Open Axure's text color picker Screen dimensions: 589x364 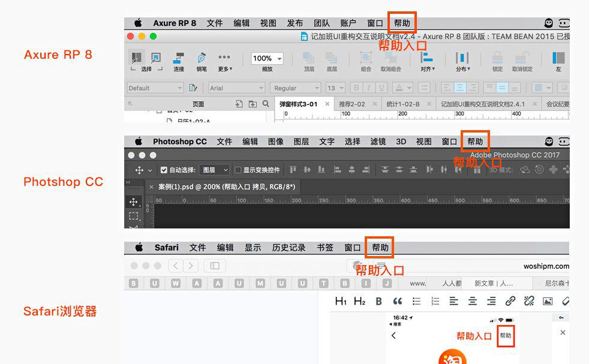click(x=402, y=88)
